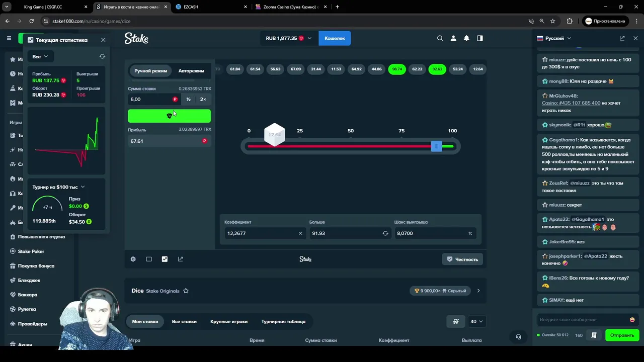This screenshot has width=644, height=362.
Task: Open the RUB balance currency dropdown
Action: pos(288,38)
